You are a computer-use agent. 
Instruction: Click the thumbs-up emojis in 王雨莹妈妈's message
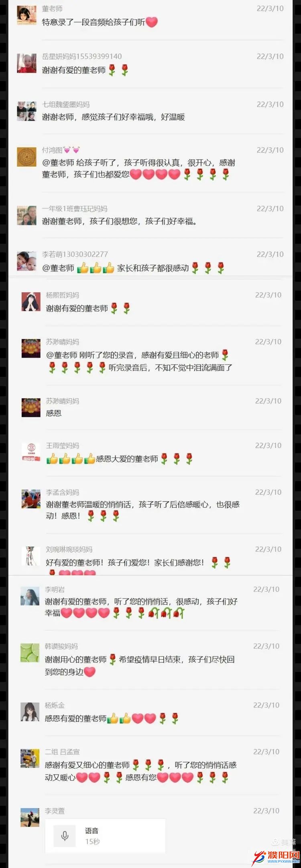tap(71, 459)
